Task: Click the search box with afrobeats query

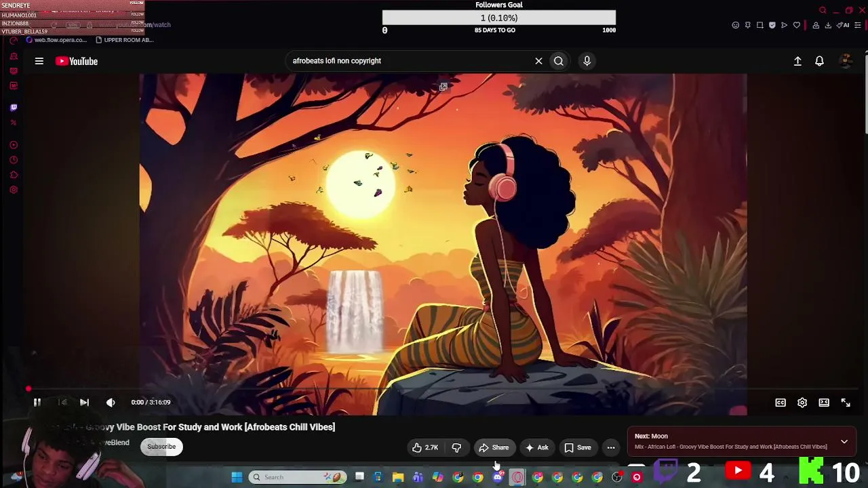Action: coord(410,61)
